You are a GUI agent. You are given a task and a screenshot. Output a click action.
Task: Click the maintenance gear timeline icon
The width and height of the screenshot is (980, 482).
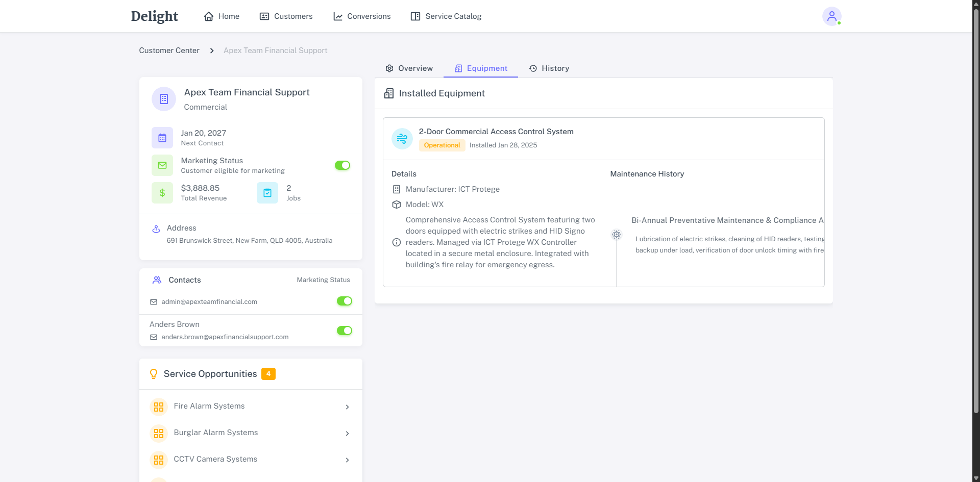[x=617, y=235]
